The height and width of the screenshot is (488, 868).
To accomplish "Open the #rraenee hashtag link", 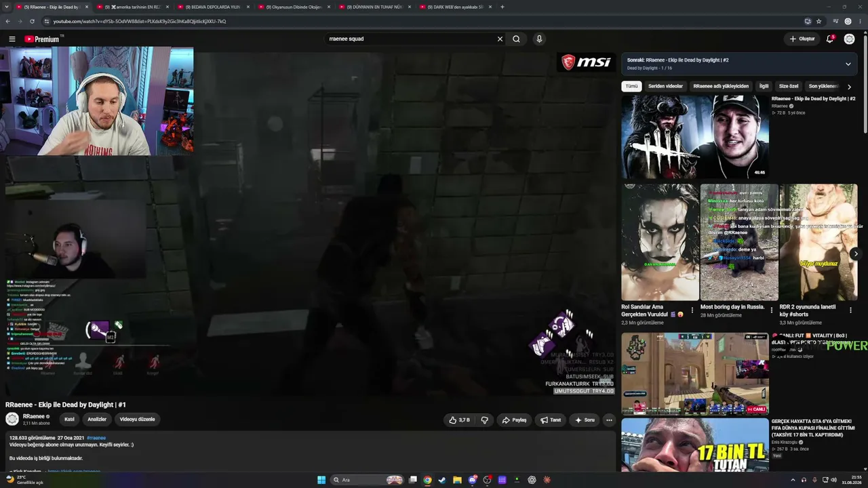I will [96, 438].
